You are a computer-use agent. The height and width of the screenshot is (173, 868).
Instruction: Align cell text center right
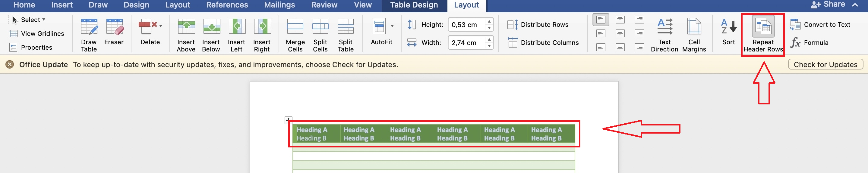[x=639, y=34]
